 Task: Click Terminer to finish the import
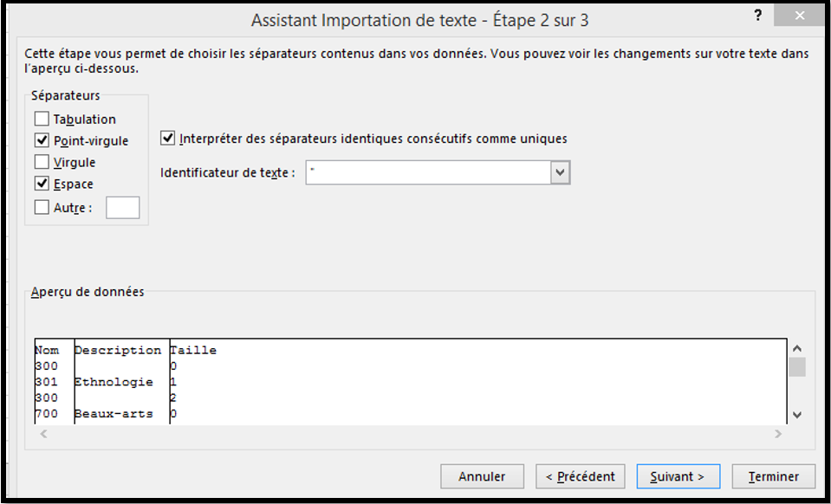click(773, 476)
